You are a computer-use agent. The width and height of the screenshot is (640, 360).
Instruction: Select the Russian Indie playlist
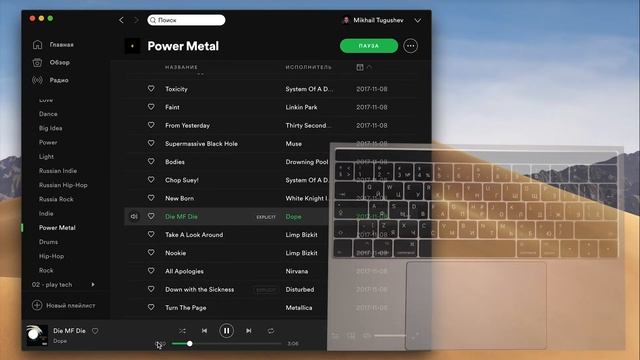(x=58, y=171)
